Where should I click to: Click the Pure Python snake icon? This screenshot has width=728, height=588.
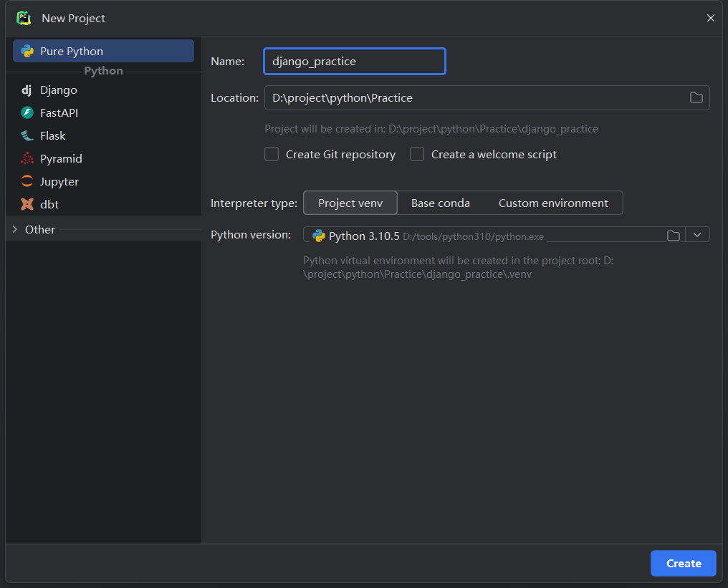coord(27,51)
